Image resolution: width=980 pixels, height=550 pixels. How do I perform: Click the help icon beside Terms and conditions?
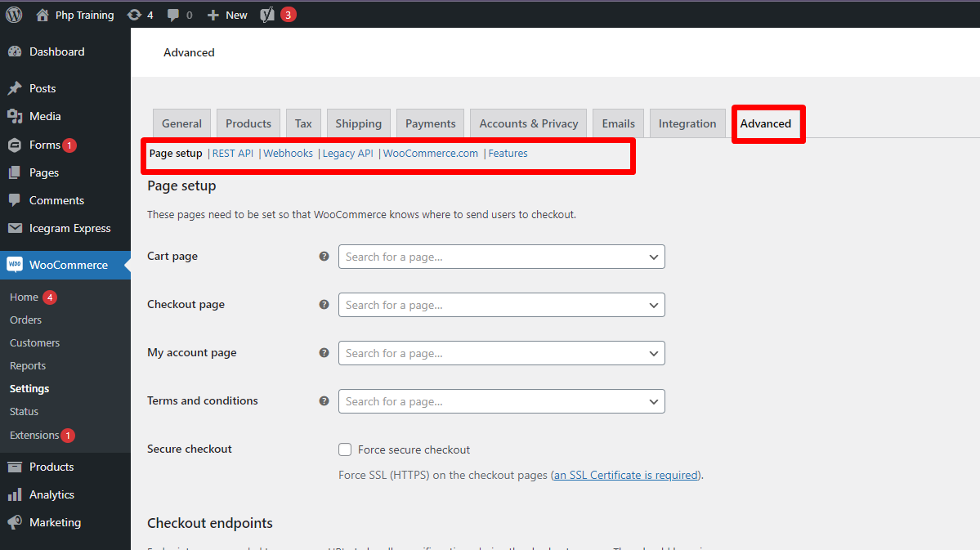[x=324, y=401]
